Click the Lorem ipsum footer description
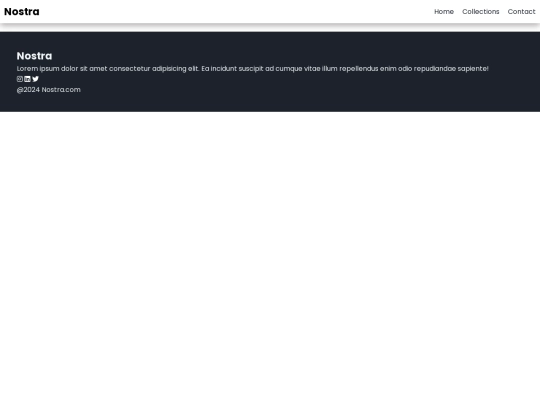Screen dimensions: 540x405 [252, 69]
